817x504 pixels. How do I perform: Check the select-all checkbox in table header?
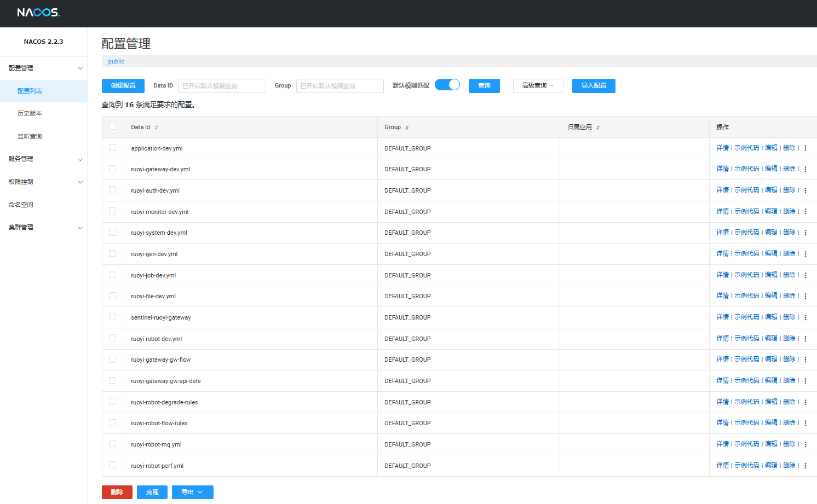click(x=112, y=126)
